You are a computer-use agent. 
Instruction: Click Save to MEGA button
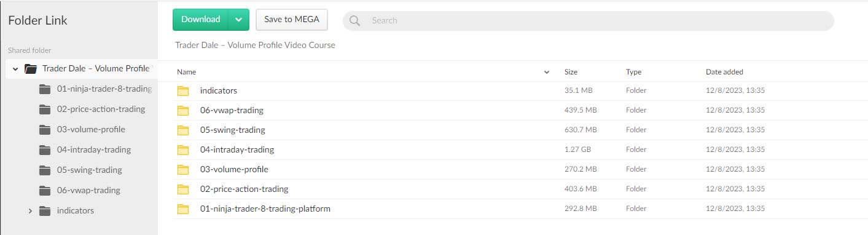pyautogui.click(x=292, y=20)
